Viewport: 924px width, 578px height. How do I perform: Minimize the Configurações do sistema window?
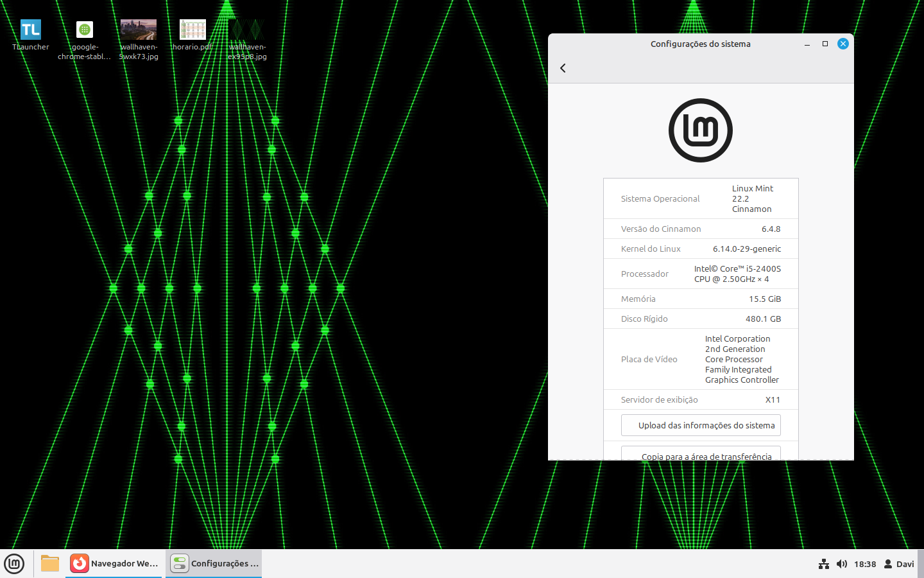[807, 44]
